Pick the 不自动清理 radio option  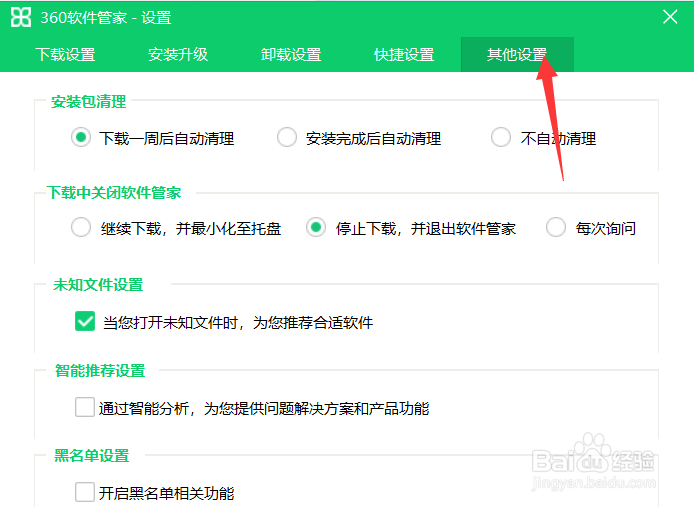coord(501,138)
